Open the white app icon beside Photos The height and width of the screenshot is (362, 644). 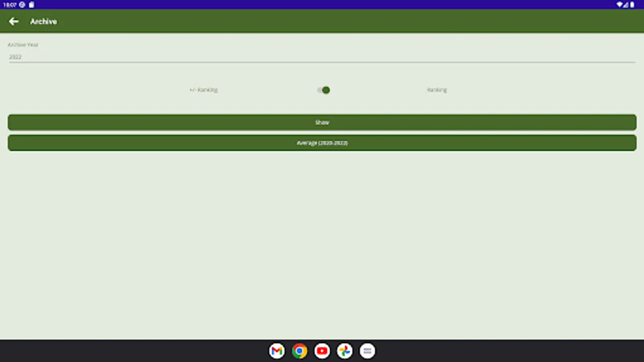point(367,351)
